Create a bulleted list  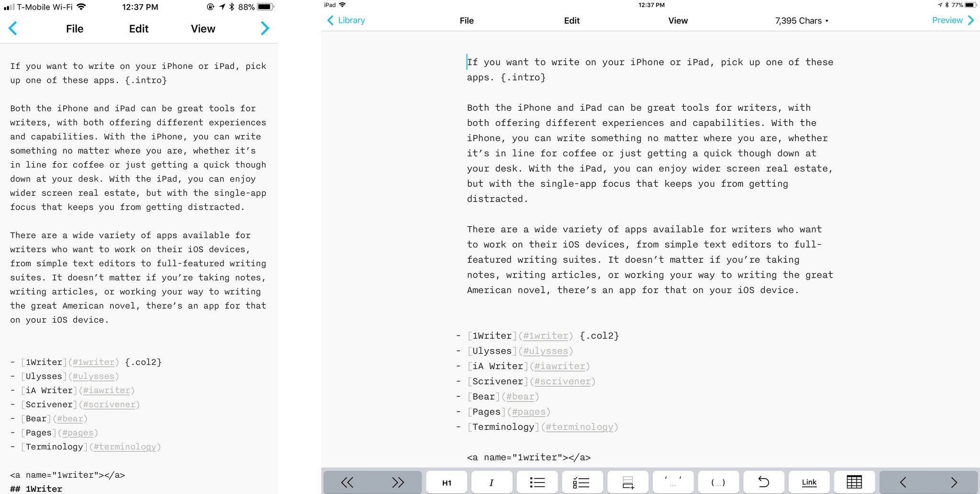coord(537,482)
